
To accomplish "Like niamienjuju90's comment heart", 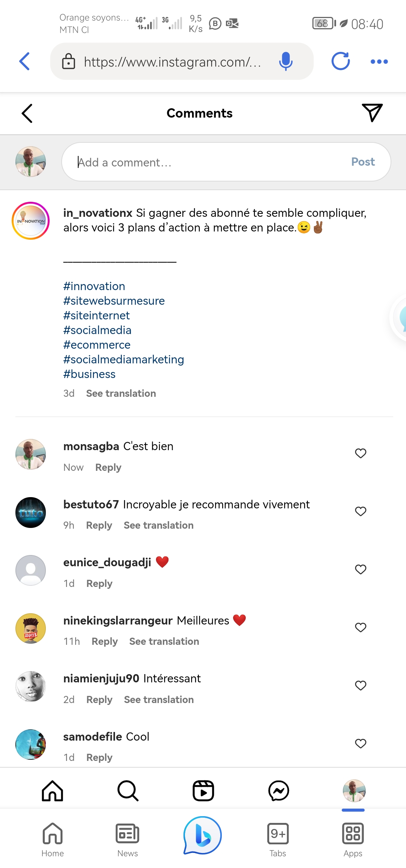I will [361, 685].
